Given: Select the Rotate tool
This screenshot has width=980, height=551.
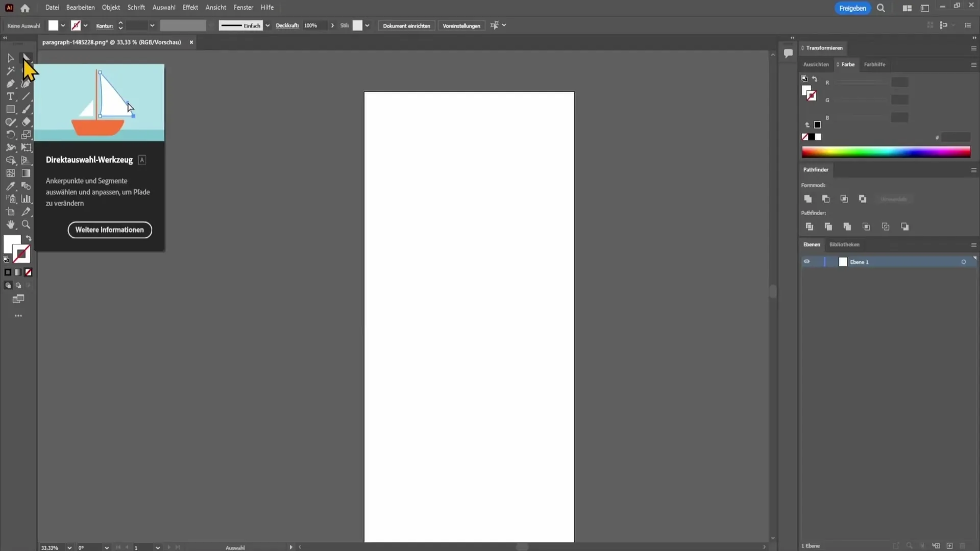Looking at the screenshot, I should coord(10,135).
